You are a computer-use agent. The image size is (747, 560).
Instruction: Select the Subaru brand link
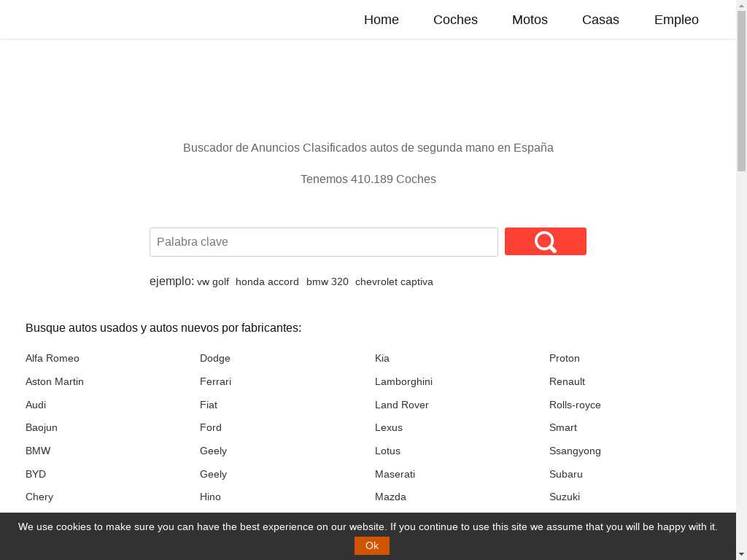tap(565, 474)
